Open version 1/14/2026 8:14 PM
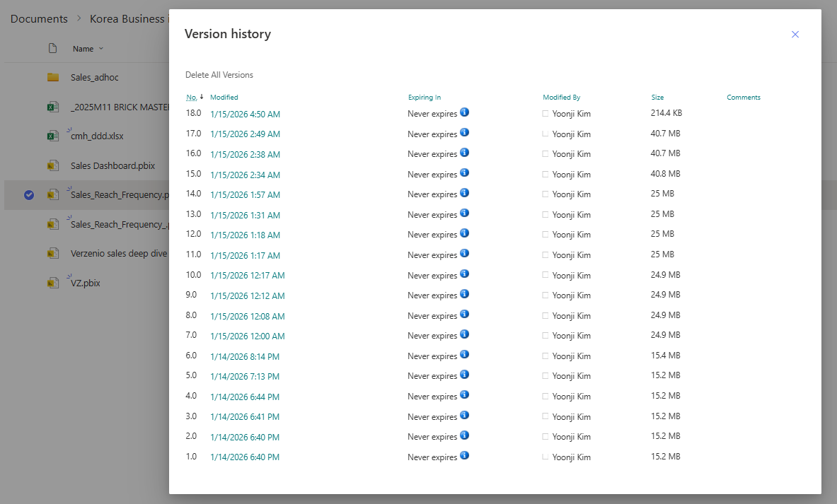 coord(245,356)
